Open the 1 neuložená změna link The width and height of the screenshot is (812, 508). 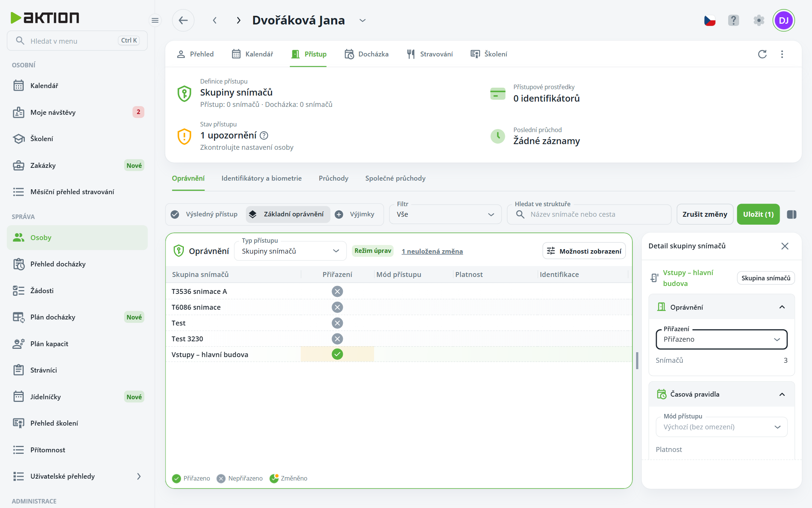[x=432, y=251]
